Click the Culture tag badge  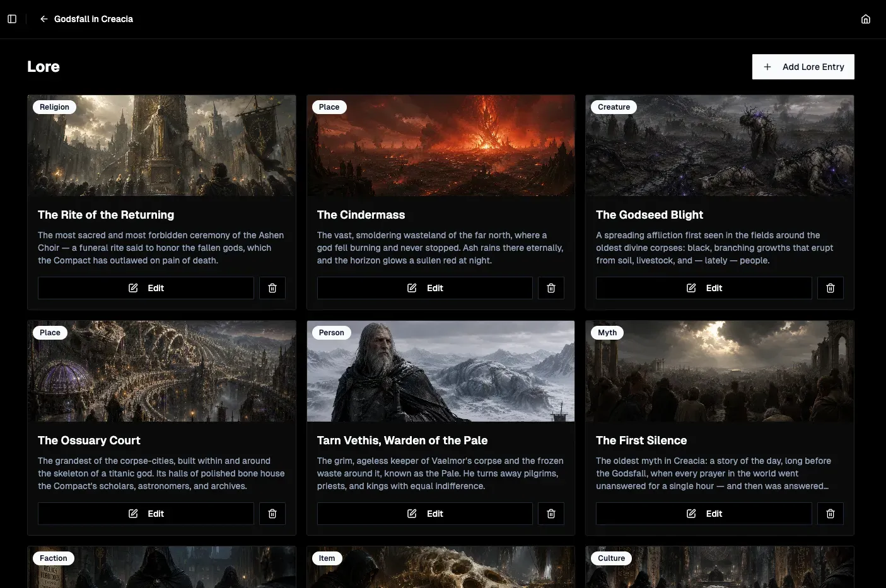coord(612,558)
